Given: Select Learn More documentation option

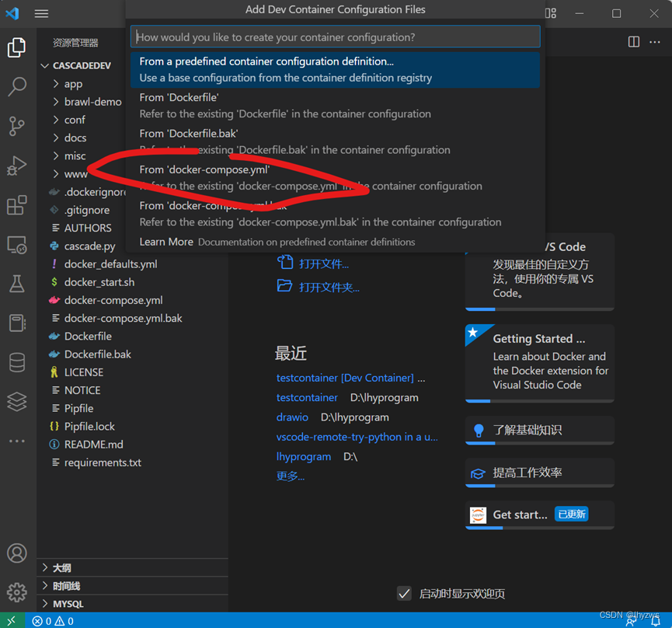Looking at the screenshot, I should coord(335,242).
